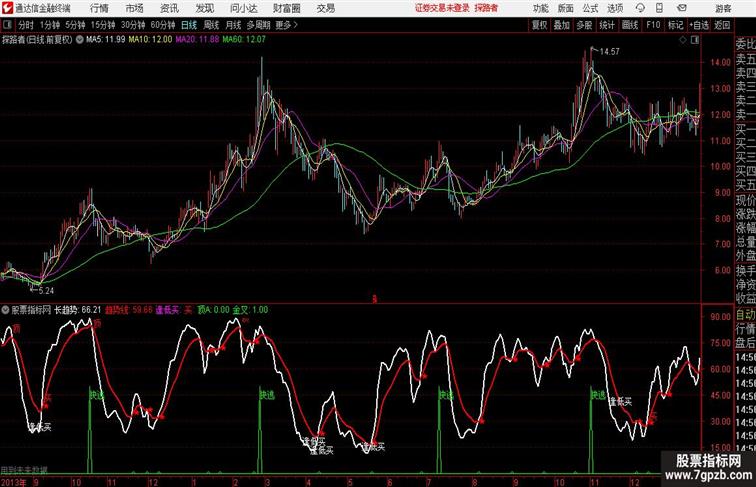Select the 周线 weekly period tab
Image resolution: width=756 pixels, height=487 pixels.
pyautogui.click(x=211, y=25)
